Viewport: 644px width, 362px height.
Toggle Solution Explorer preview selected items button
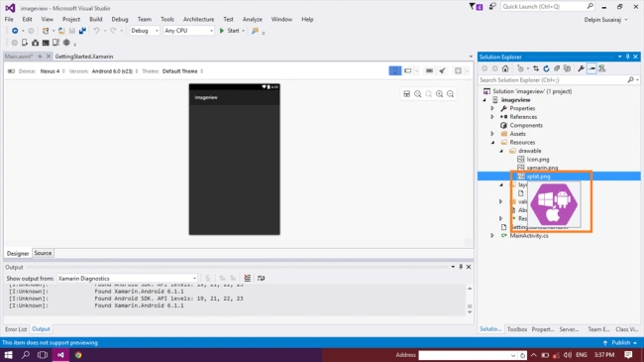591,68
